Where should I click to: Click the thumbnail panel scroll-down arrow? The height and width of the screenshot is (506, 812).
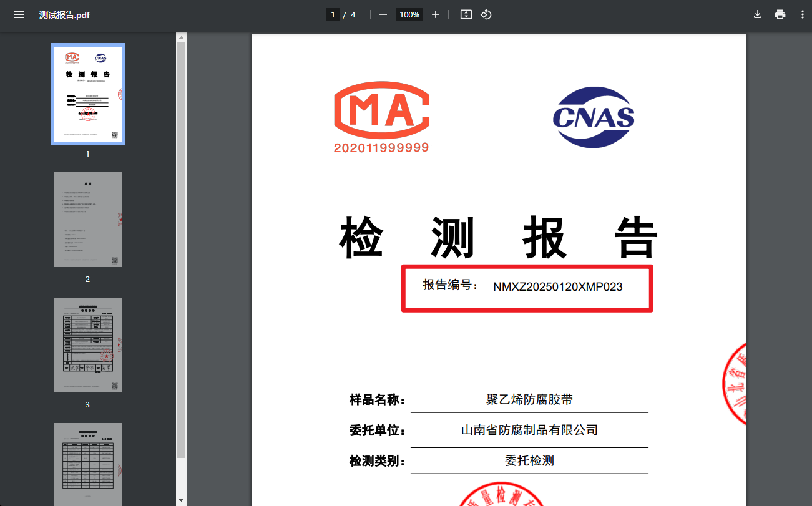pyautogui.click(x=181, y=501)
